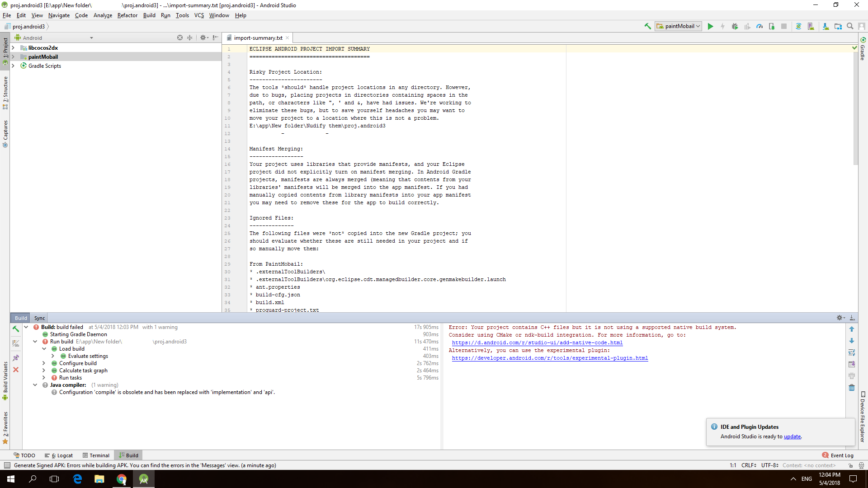This screenshot has height=488, width=868.
Task: Toggle the Build Variants side panel
Action: click(x=5, y=380)
